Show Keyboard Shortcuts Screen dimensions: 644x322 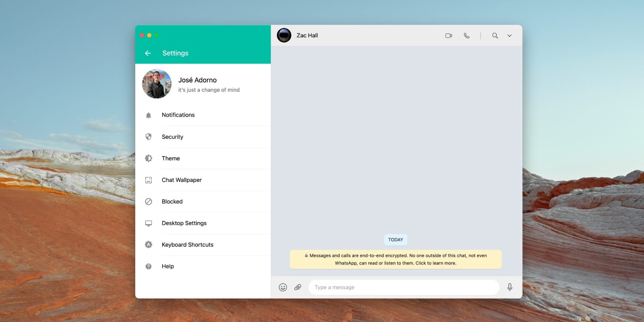click(x=187, y=245)
